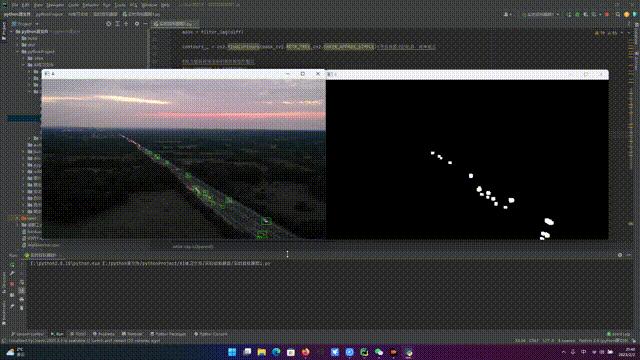Viewport: 640px width, 360px height.
Task: Open the weather widget on the taskbar
Action: tap(15, 352)
